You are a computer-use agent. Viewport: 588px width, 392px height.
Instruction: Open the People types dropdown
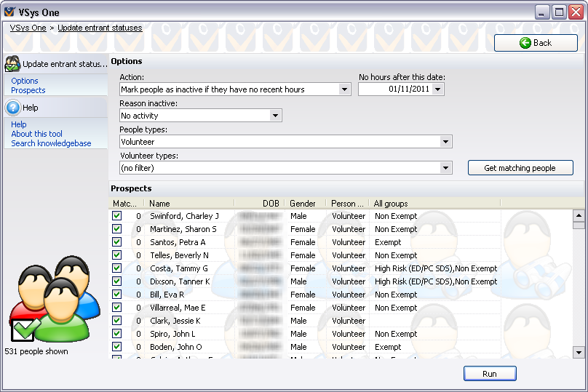[445, 142]
